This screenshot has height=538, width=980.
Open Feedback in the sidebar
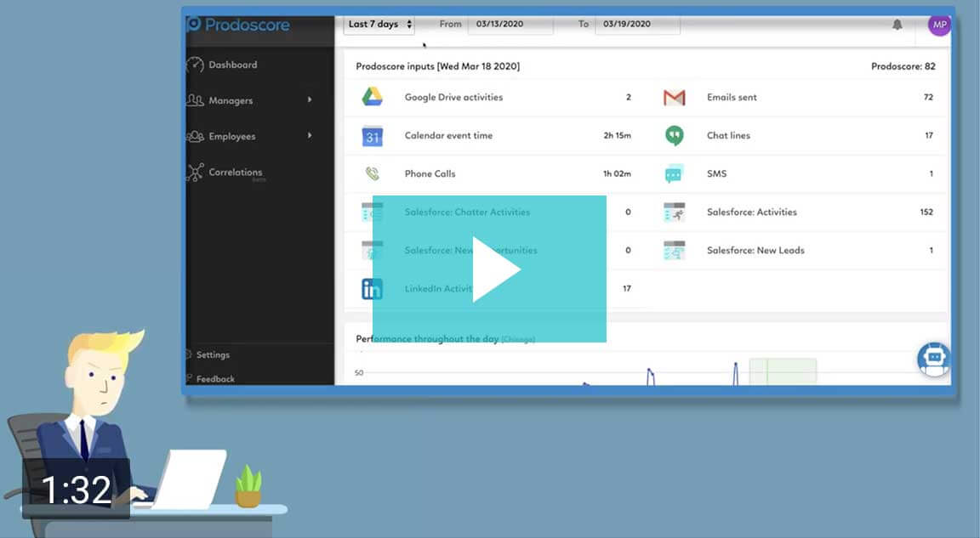[x=215, y=379]
